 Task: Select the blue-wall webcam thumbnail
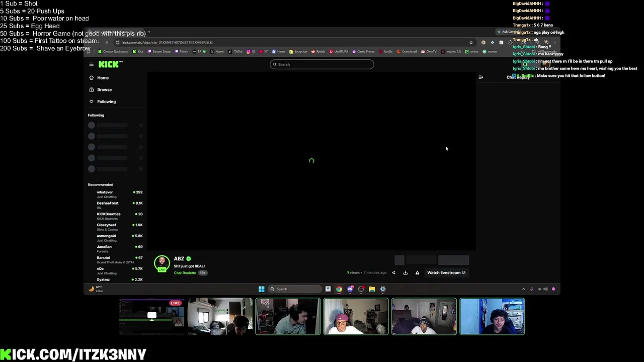point(492,316)
